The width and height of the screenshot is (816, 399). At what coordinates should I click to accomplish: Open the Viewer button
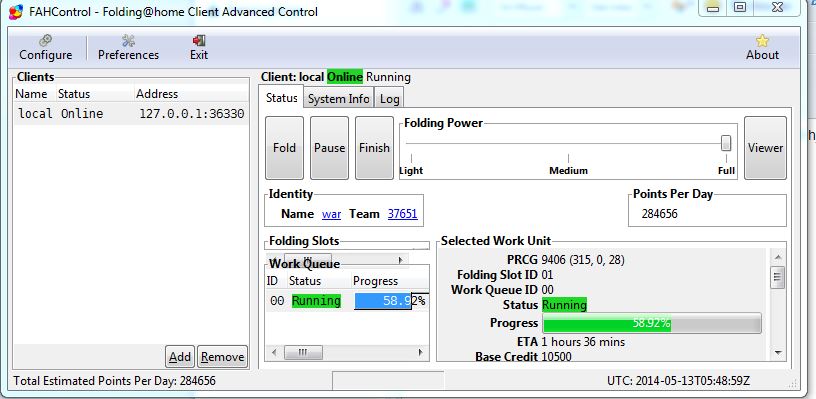pyautogui.click(x=765, y=148)
